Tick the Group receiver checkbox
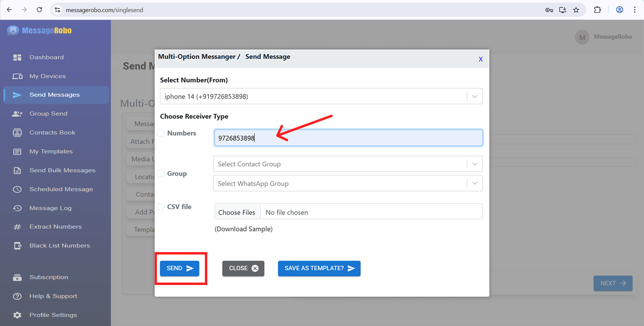644x326 pixels. pyautogui.click(x=161, y=173)
